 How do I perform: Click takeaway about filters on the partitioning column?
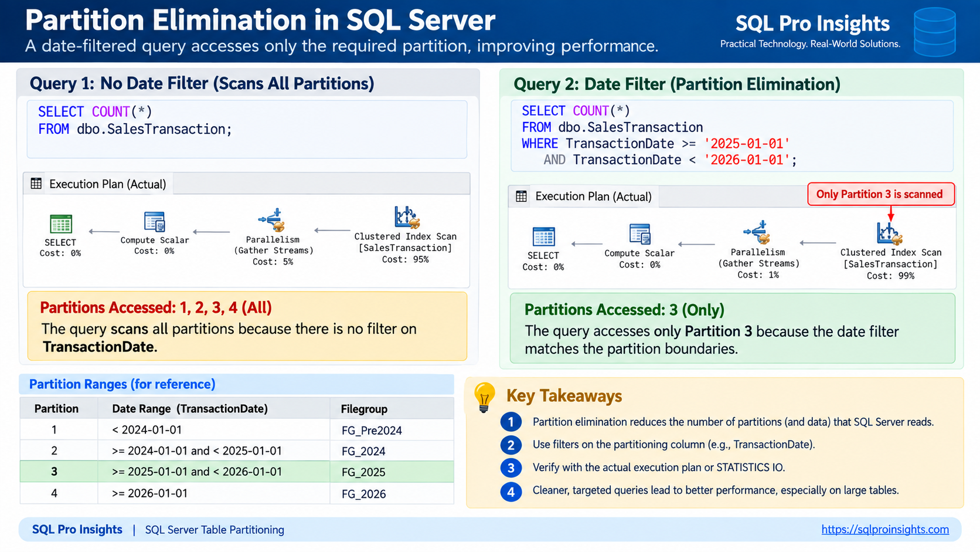(x=673, y=445)
